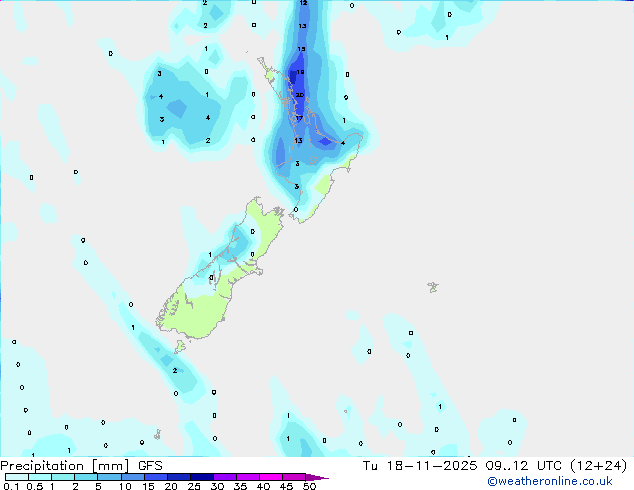634x490 pixels.
Task: Click the 'Tu 18-11-2025 09..12 UTC (12+24)' timestamp
Action: pos(495,466)
